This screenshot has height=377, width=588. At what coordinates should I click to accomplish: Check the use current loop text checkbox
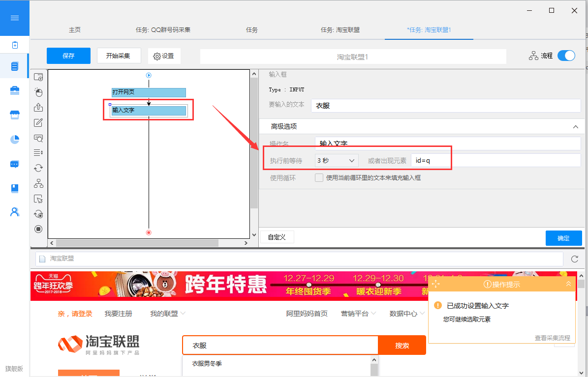(319, 177)
